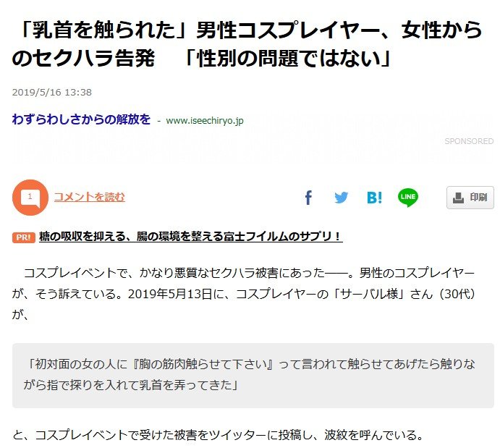Open the わずらわしさからの解放を ad link
This screenshot has width=500, height=448.
click(81, 119)
